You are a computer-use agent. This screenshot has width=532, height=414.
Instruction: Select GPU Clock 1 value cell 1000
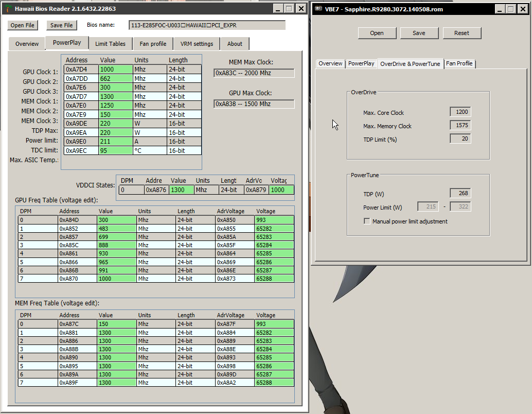115,69
